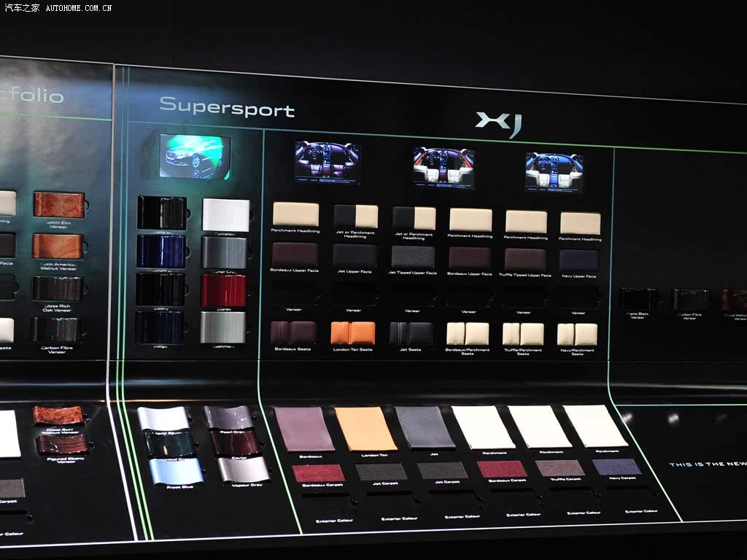Click the "THIS IS THE NEW" text
747x560 pixels.
coord(708,464)
